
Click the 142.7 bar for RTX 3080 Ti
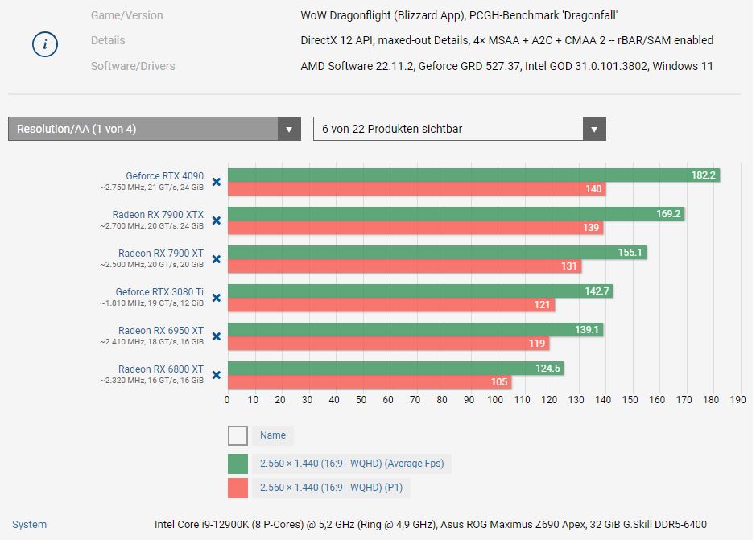coord(420,291)
